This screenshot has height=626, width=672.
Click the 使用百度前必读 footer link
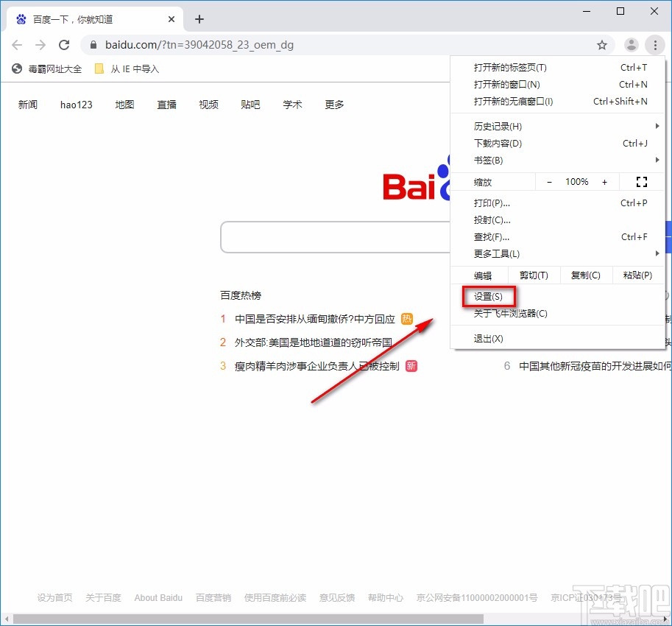point(275,598)
